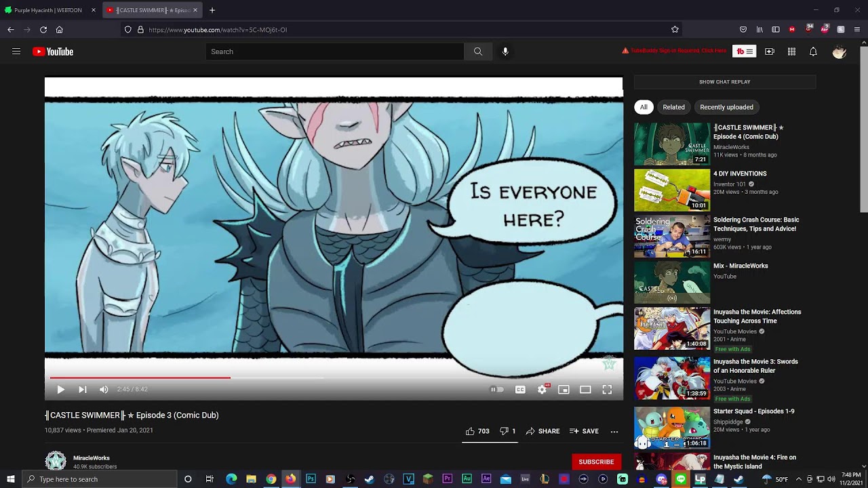Open the notifications bell
The height and width of the screenshot is (488, 868).
(x=813, y=52)
